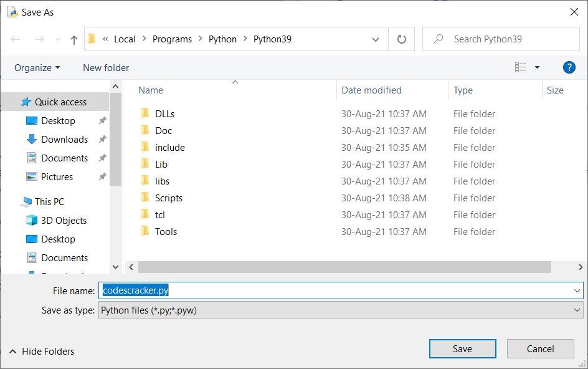Unpin Pictures from Quick access
Screen dimensions: 588x369
[102, 176]
